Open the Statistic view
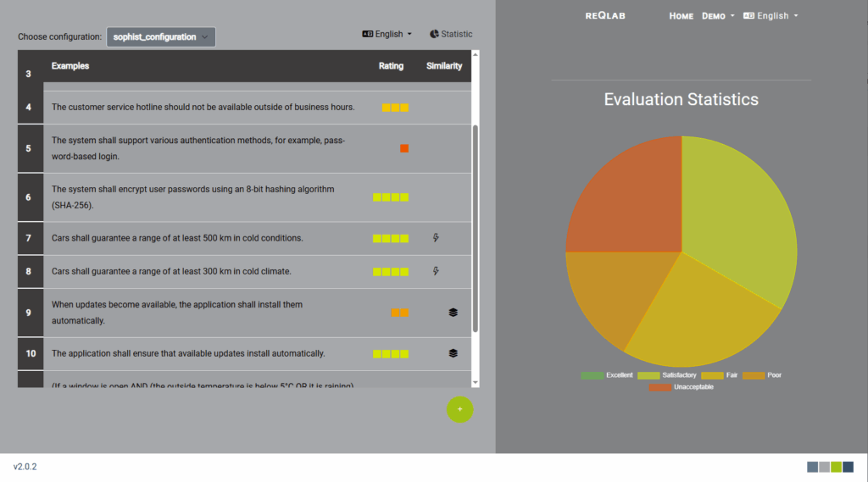Viewport: 868px width, 482px height. [x=451, y=35]
